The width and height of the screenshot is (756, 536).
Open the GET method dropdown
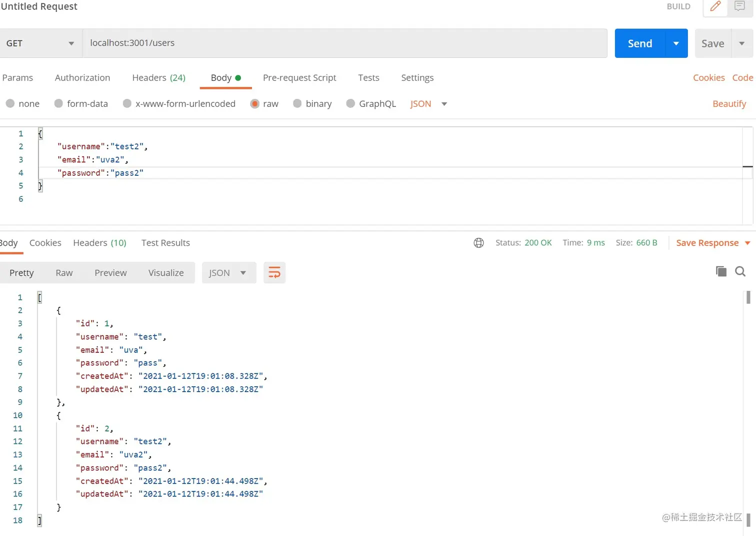[x=40, y=43]
